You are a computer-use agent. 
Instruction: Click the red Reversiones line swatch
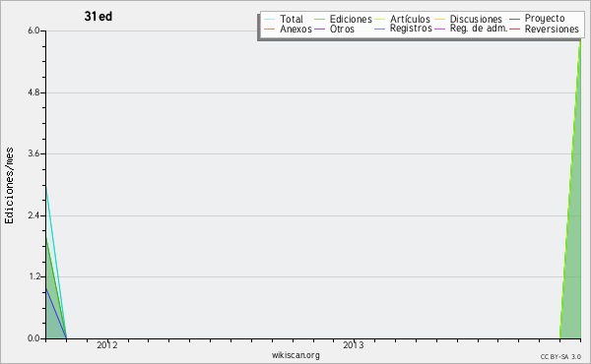click(514, 29)
